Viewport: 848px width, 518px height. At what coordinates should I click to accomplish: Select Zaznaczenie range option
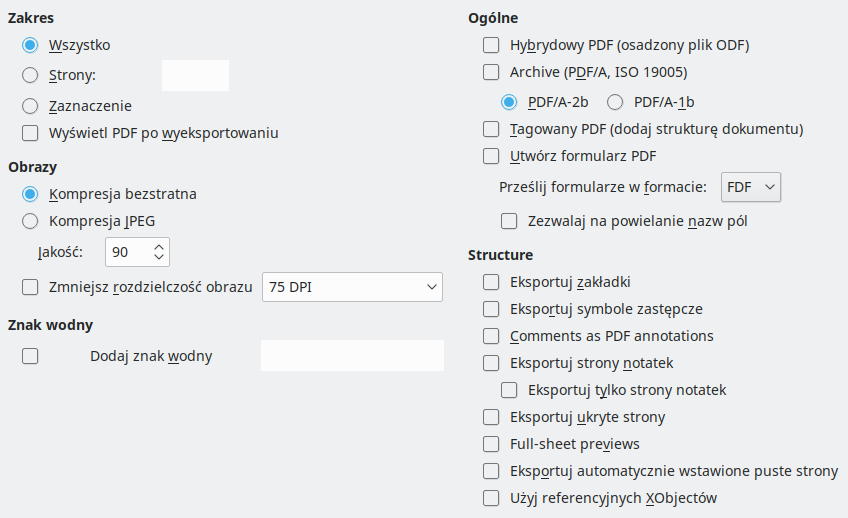30,105
